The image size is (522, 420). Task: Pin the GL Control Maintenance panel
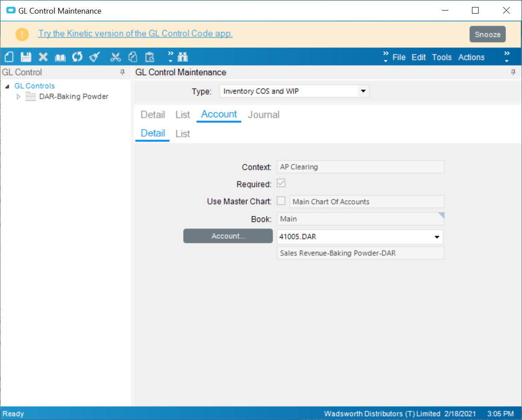513,72
